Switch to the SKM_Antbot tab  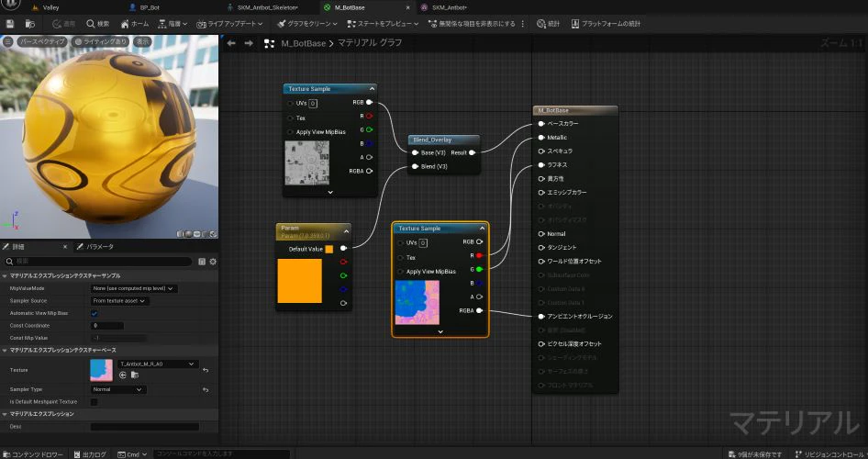[x=443, y=7]
